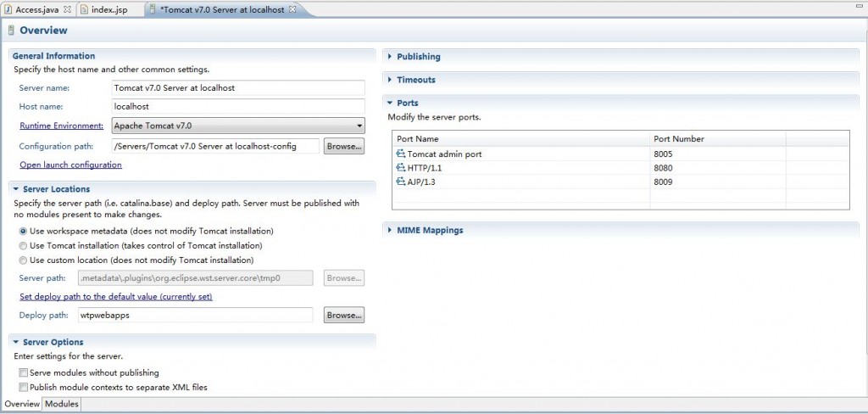868x414 pixels.
Task: Click the Port Name column header
Action: (x=521, y=138)
